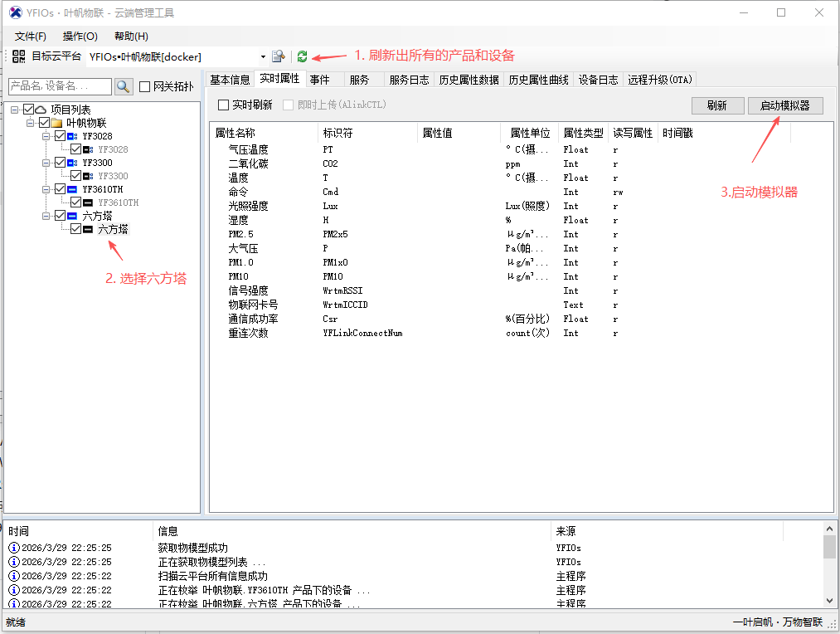
Task: Collapse the 项目列表 root node
Action: [16, 109]
